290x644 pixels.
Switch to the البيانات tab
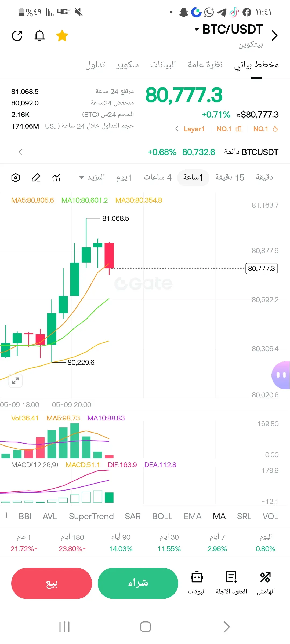point(163,65)
